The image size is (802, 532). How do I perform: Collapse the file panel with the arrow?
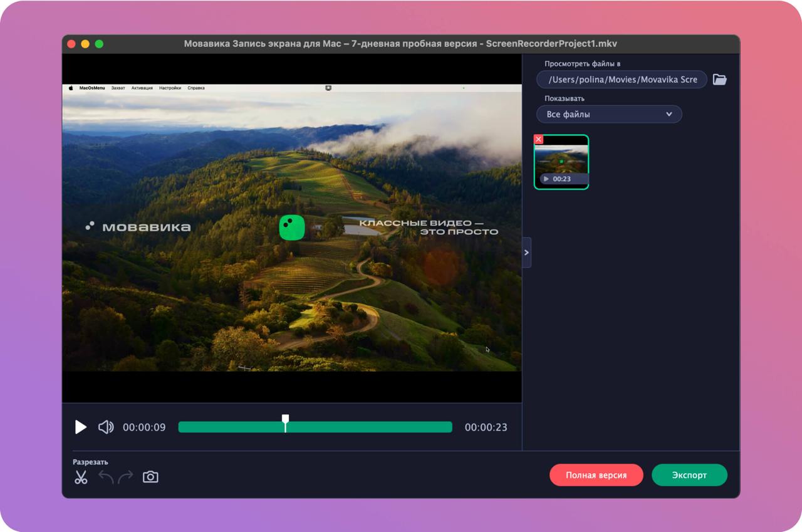[x=526, y=253]
